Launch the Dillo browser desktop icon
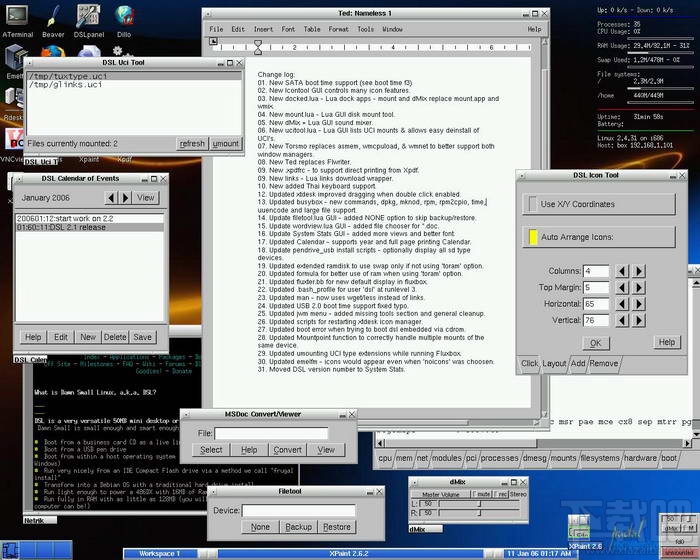Viewport: 700px width, 560px height. 124,18
